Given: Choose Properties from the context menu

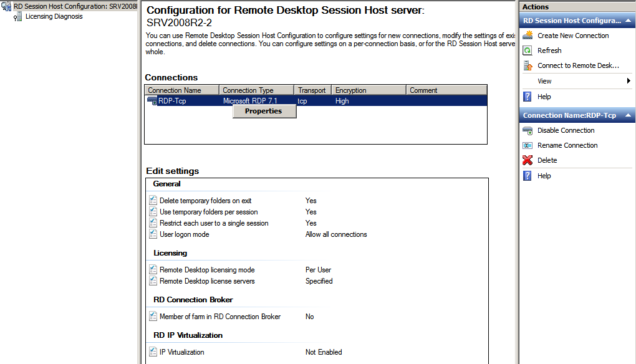Looking at the screenshot, I should click(264, 111).
